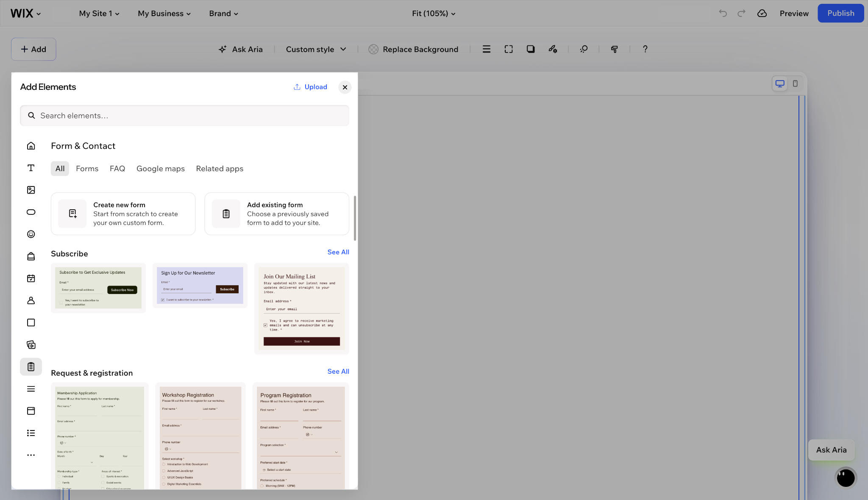Viewport: 868px width, 500px height.
Task: Expand the Custom style dropdown
Action: click(x=316, y=49)
